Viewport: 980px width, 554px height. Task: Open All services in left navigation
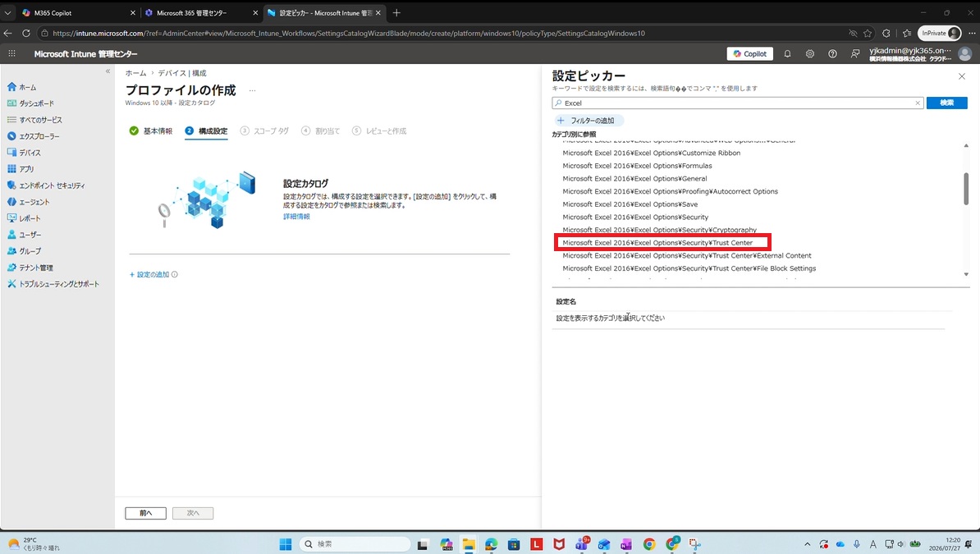34,120
